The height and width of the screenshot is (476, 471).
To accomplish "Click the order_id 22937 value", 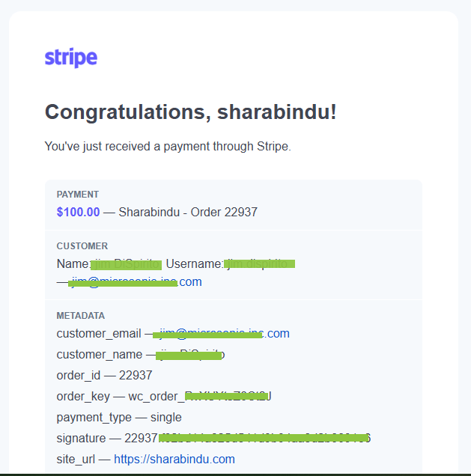I will pos(136,376).
